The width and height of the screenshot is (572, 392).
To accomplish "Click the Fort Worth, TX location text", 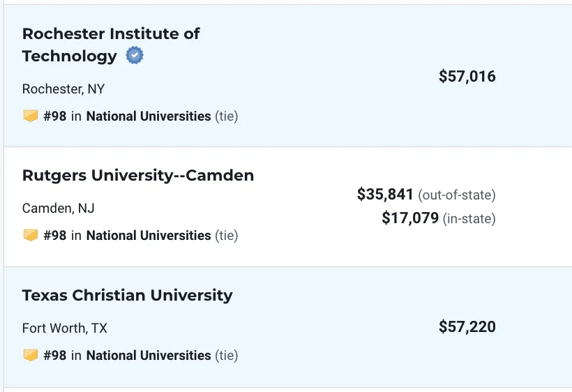I will tap(65, 329).
